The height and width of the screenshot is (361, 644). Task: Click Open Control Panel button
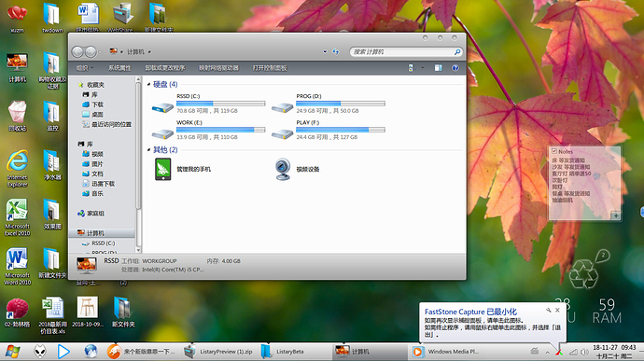270,68
